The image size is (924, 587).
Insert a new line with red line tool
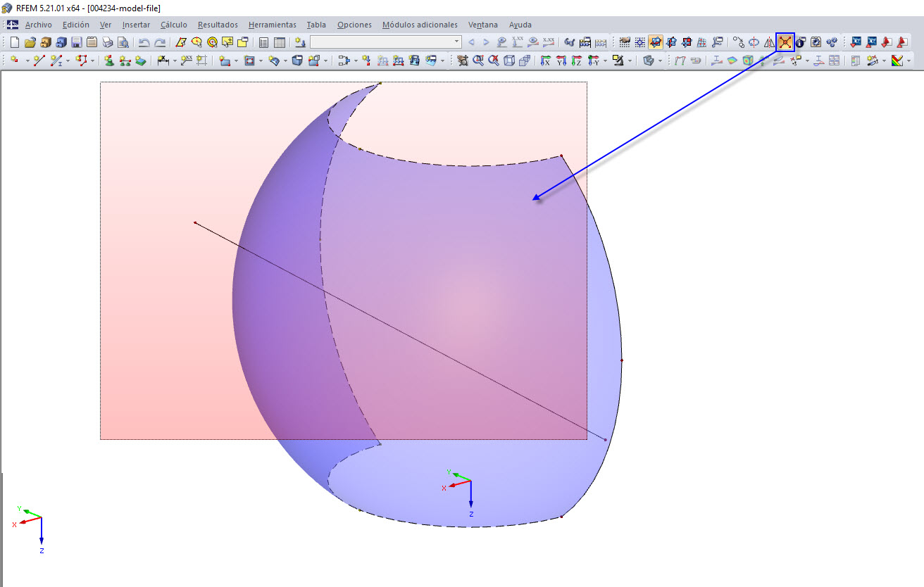coord(39,61)
